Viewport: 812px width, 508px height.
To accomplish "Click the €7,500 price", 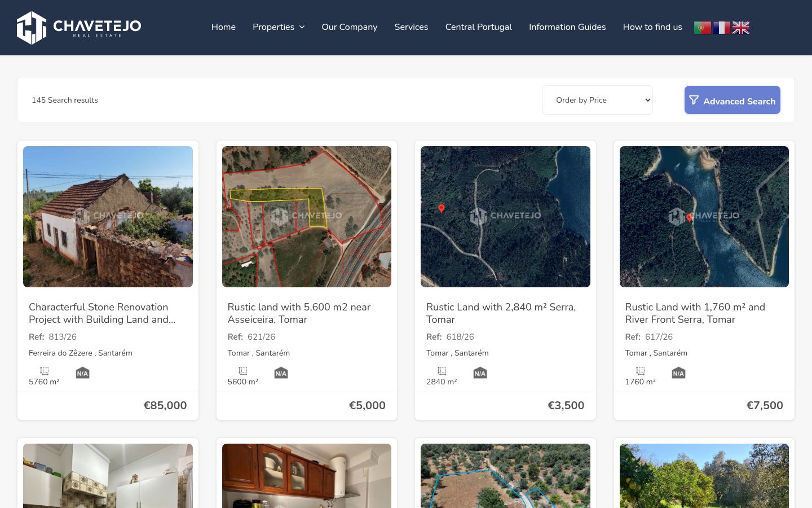I will [765, 405].
